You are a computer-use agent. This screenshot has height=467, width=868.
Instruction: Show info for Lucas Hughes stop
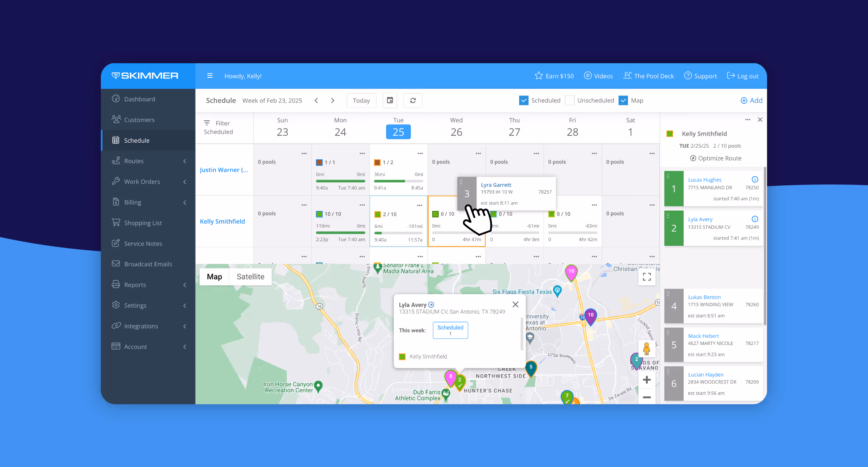755,179
